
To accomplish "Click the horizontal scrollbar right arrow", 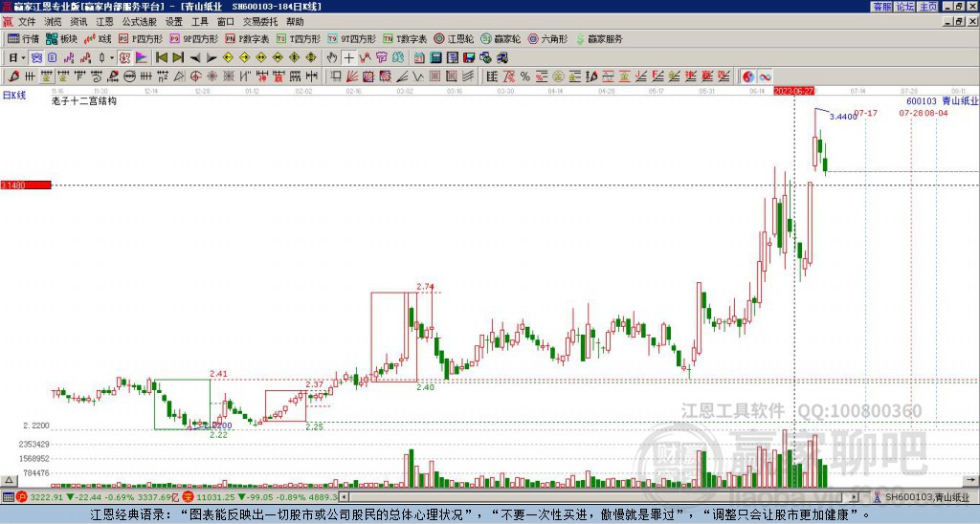I will click(x=854, y=498).
